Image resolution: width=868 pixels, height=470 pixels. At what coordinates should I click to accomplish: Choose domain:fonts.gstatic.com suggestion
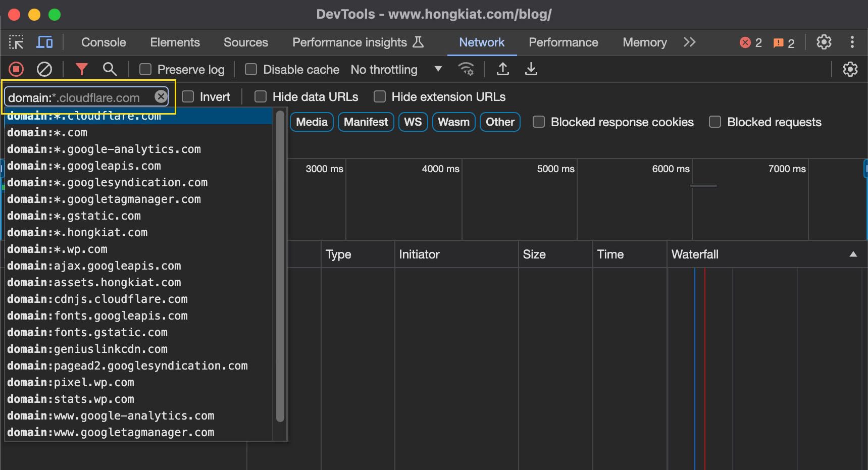click(139, 332)
